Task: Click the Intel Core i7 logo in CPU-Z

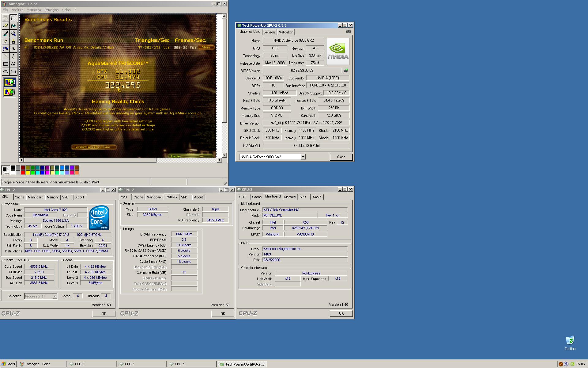Action: click(99, 218)
